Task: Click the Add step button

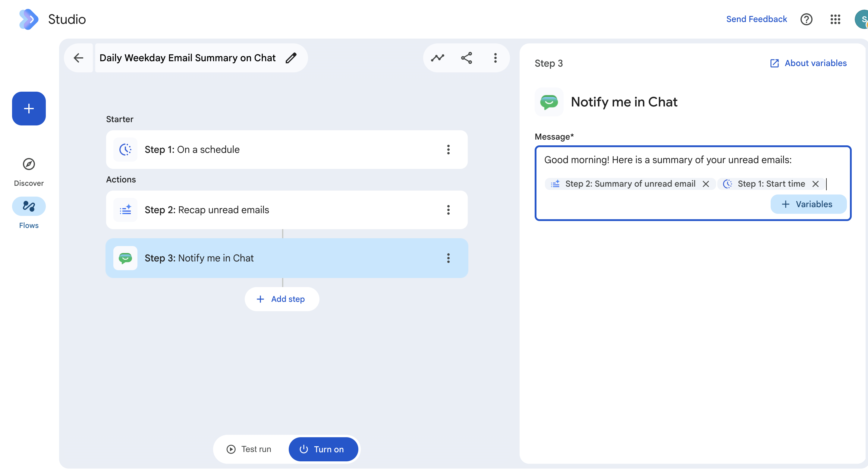Action: 282,299
